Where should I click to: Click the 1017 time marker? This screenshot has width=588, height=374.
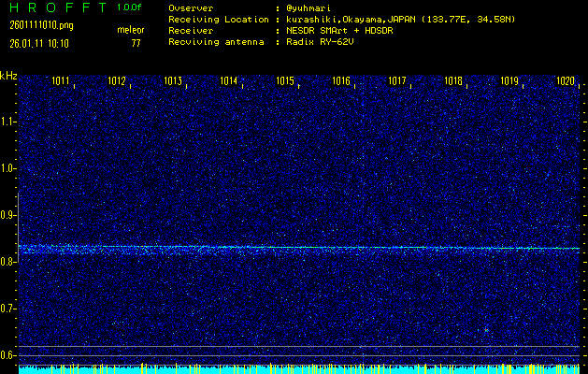coord(397,82)
